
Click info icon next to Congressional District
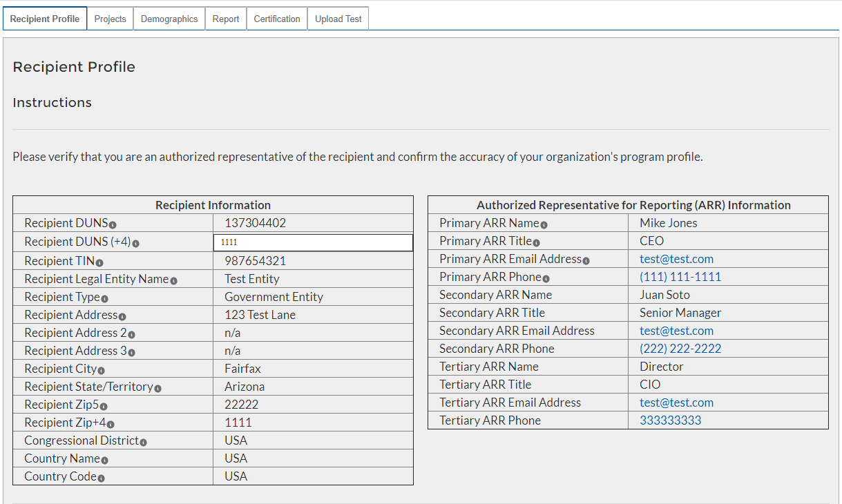143,443
